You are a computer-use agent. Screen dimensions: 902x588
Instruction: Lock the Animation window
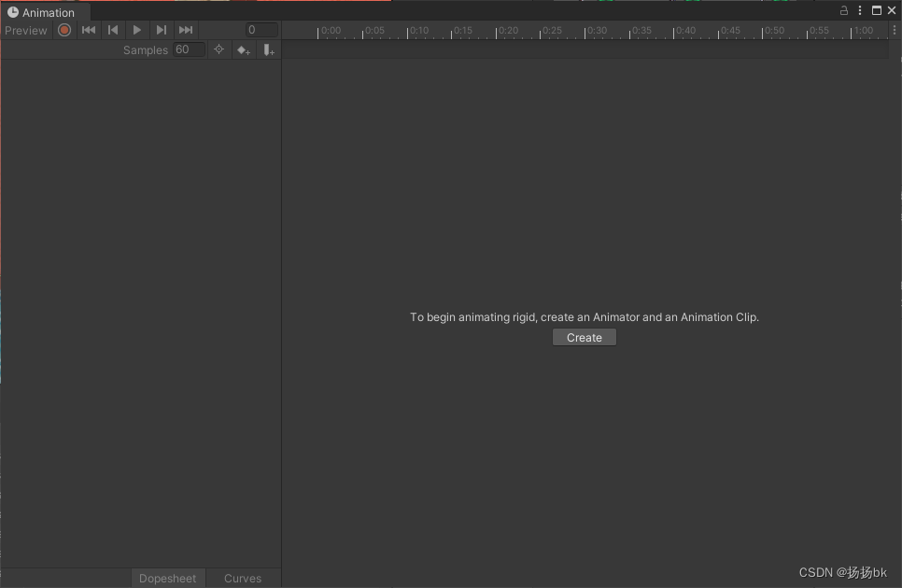tap(842, 9)
